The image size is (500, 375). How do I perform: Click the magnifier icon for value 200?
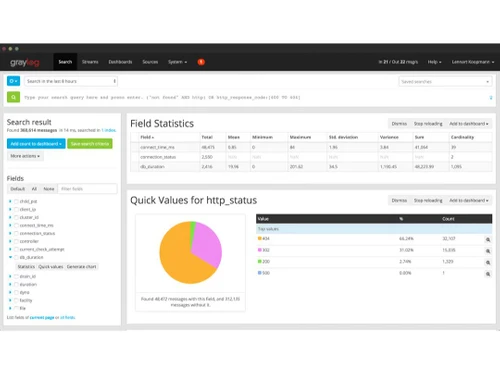click(x=488, y=263)
